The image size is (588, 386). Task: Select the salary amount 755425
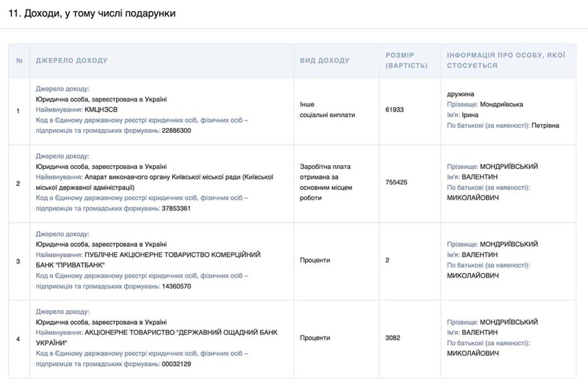(x=396, y=182)
